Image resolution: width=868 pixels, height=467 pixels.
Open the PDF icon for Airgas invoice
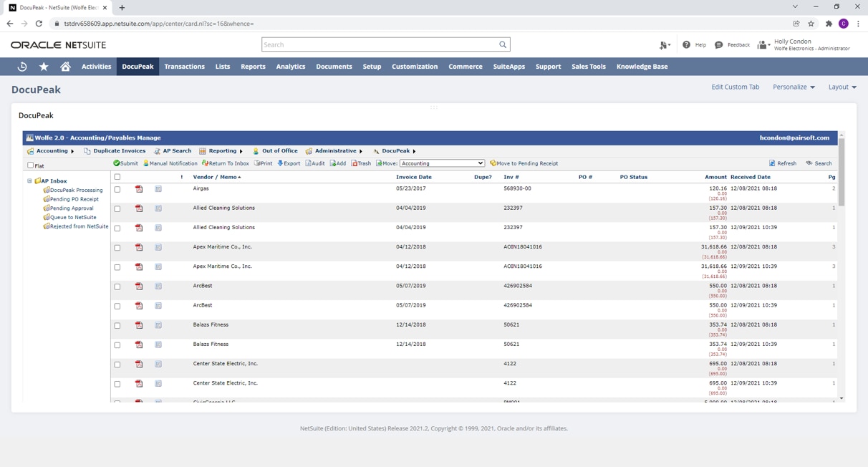pyautogui.click(x=139, y=189)
